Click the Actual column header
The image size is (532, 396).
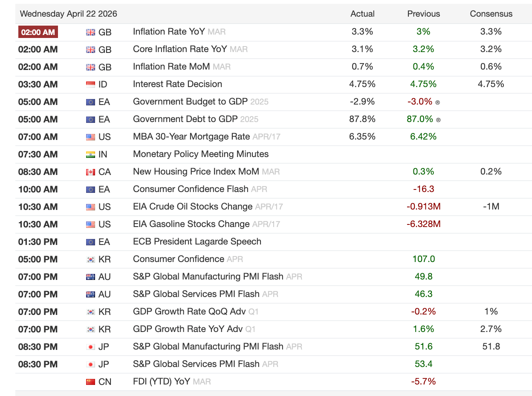[362, 14]
